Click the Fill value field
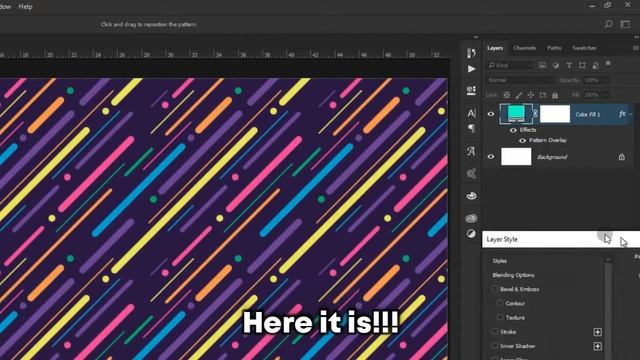This screenshot has height=360, width=640. tap(591, 95)
